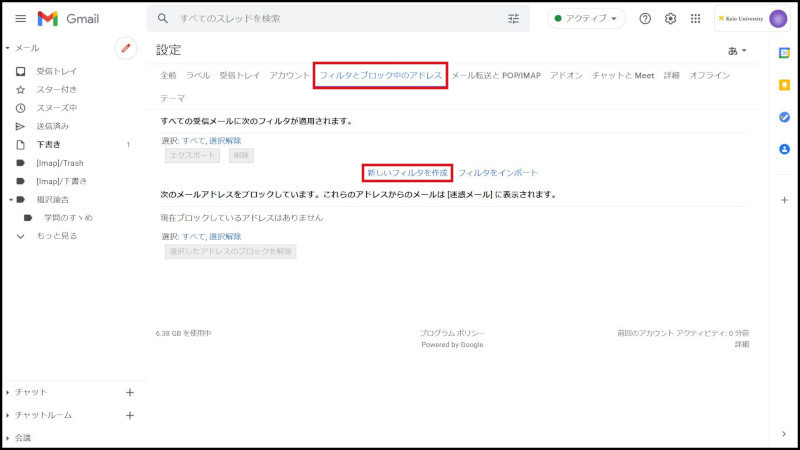800x450 pixels.
Task: Open the main menu hamburger icon
Action: 20,19
